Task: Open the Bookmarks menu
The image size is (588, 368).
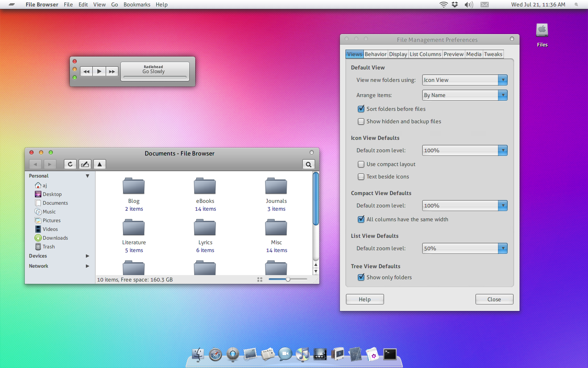Action: point(136,5)
